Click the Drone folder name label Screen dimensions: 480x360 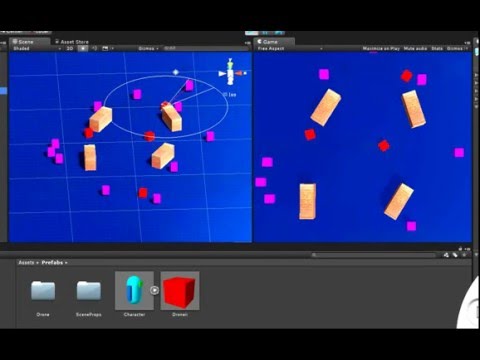click(x=43, y=315)
